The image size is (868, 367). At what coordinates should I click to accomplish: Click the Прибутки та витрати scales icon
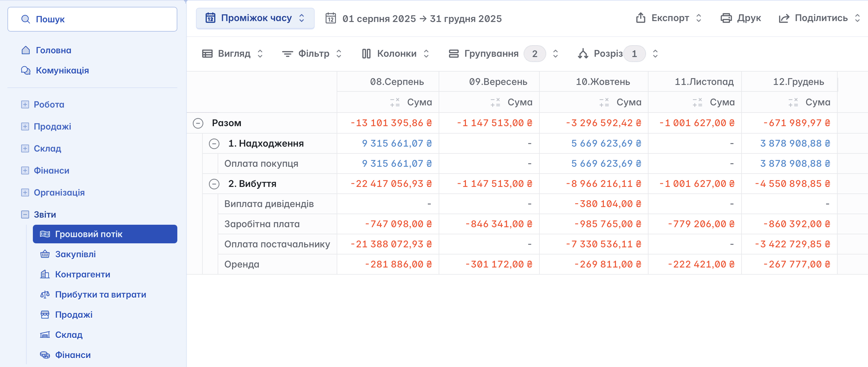(45, 294)
